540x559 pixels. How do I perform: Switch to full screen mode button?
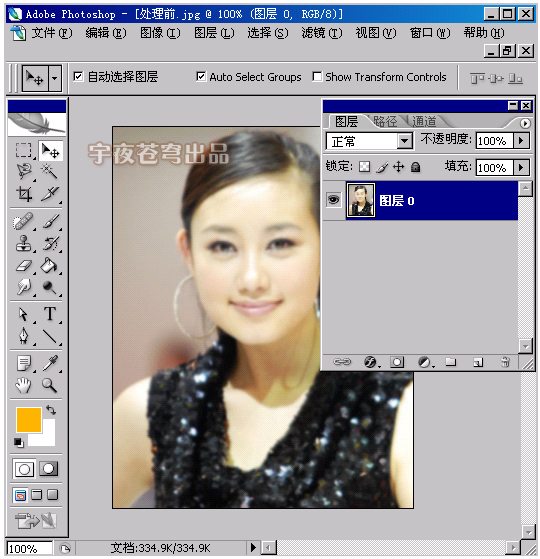click(x=52, y=495)
